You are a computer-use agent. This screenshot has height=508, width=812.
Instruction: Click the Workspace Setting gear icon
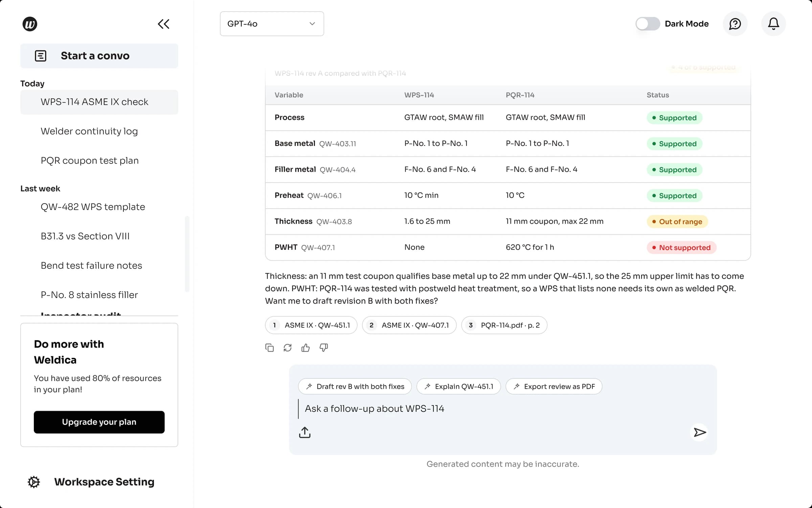coord(34,482)
